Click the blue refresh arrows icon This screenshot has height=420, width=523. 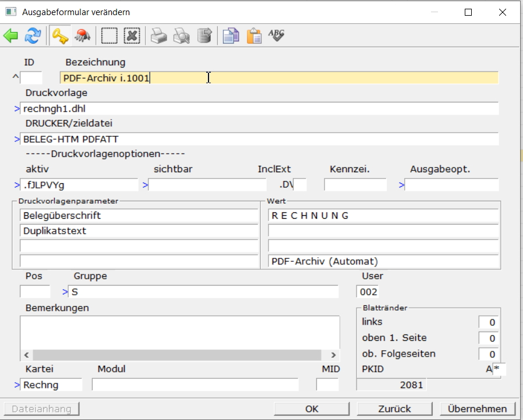click(32, 36)
